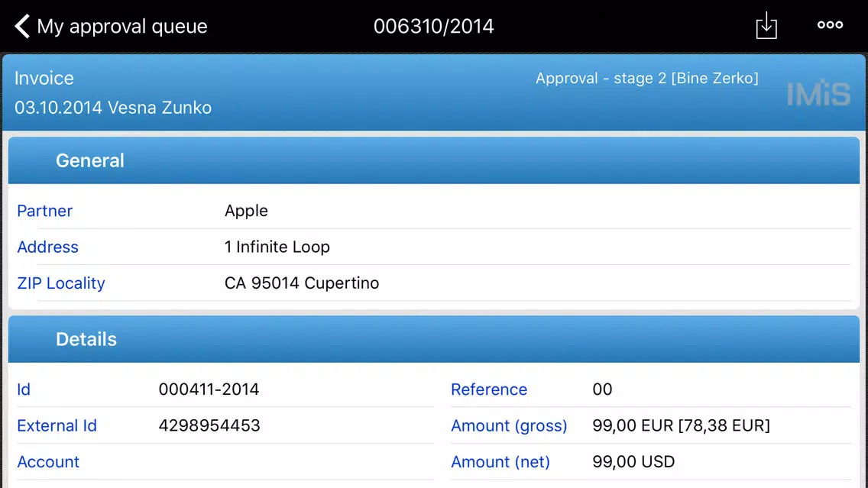868x488 pixels.
Task: Select the Address field label
Action: pos(47,247)
